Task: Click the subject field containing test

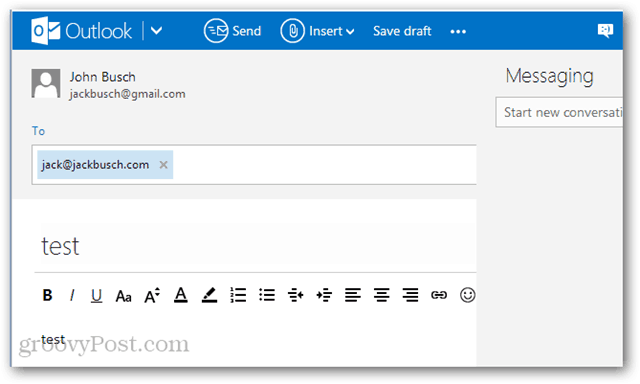Action: click(x=256, y=246)
